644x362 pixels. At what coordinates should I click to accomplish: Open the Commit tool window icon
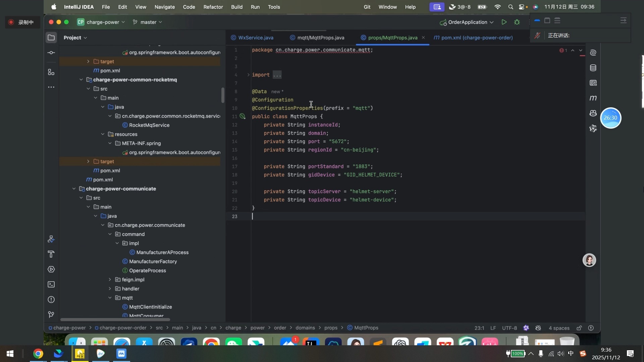51,53
